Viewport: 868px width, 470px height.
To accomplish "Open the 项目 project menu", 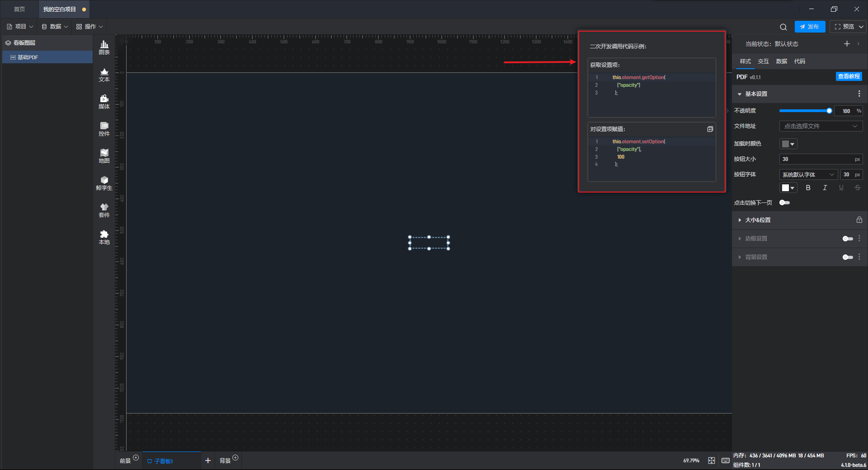I will coord(20,27).
